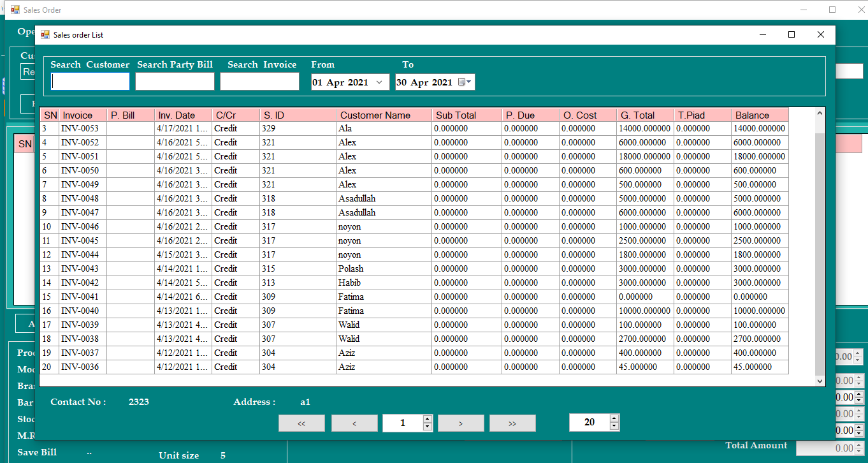Go to the first page button
The height and width of the screenshot is (463, 868).
click(x=301, y=423)
